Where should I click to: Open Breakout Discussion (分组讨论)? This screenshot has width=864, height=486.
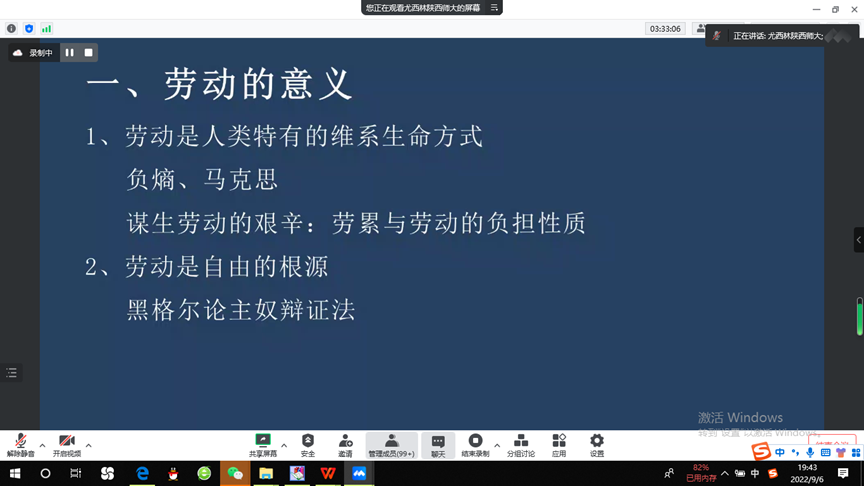[x=521, y=445]
